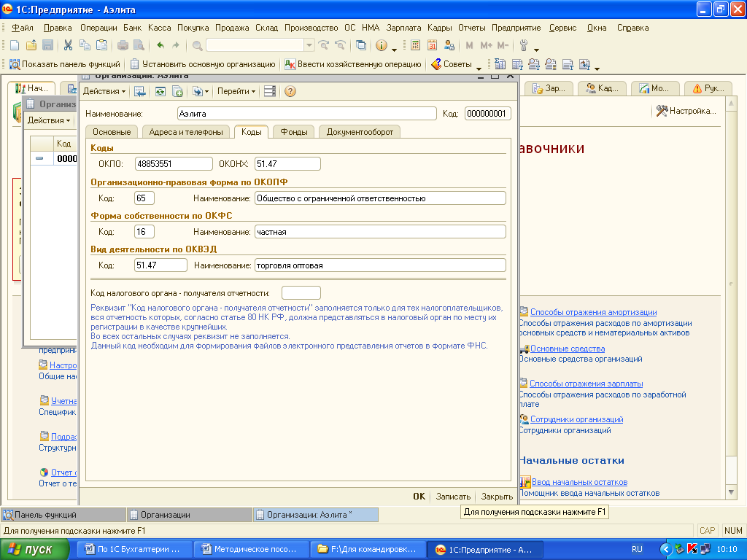Click the Cut scissors icon
The height and width of the screenshot is (560, 747).
[68, 45]
